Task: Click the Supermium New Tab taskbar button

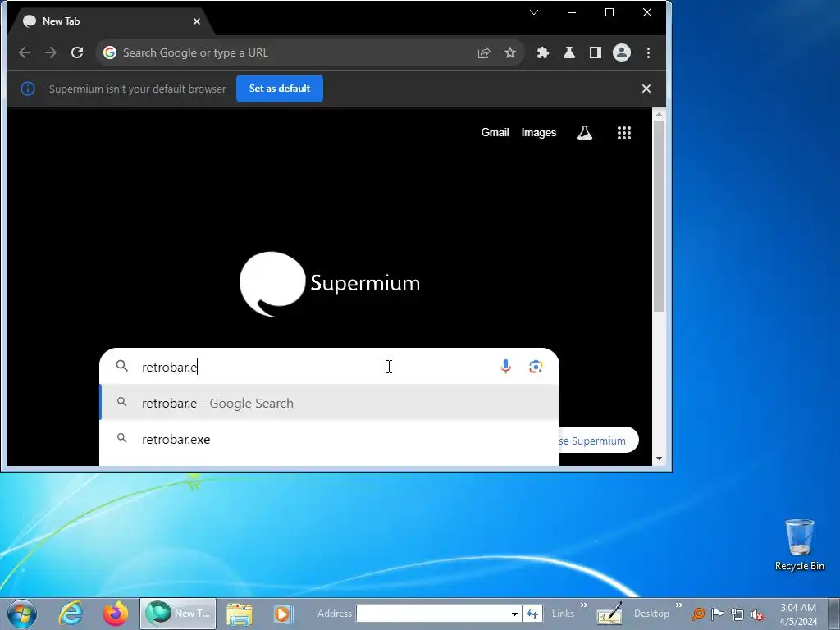Action: [178, 614]
